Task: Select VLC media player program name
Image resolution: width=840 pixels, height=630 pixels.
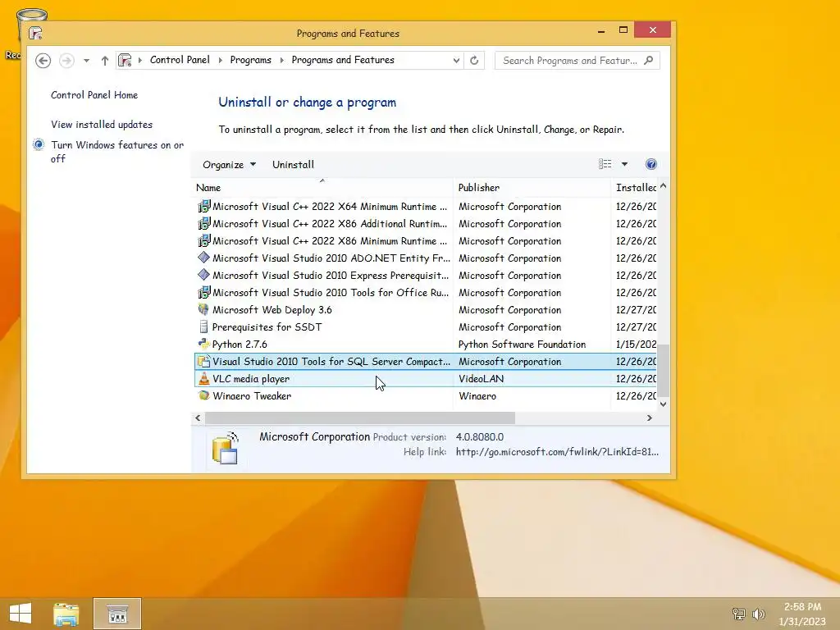Action: click(251, 379)
